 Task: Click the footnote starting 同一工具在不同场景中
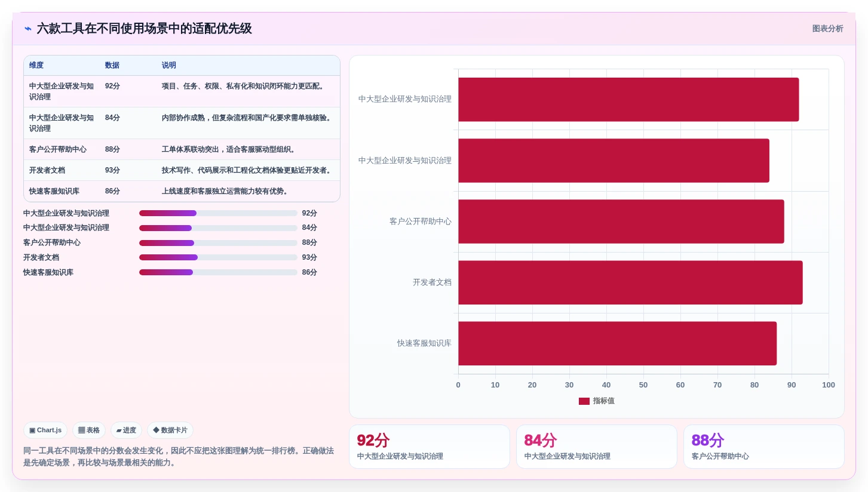point(179,457)
